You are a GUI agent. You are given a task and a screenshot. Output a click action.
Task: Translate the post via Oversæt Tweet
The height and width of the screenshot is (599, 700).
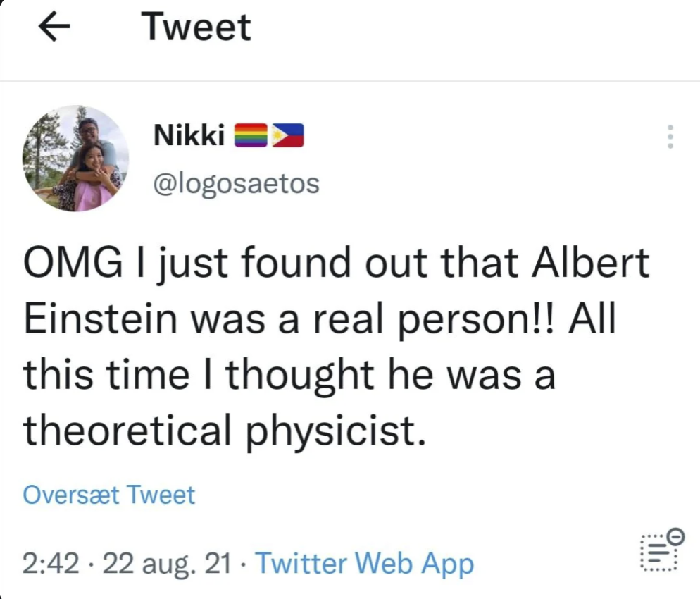(x=108, y=495)
